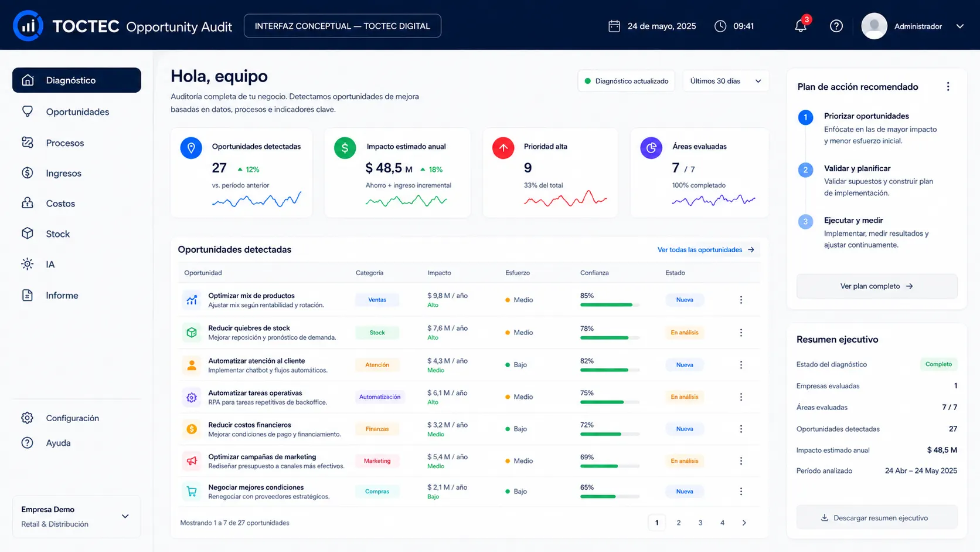Click the 65% confidence progress bar

(x=610, y=497)
